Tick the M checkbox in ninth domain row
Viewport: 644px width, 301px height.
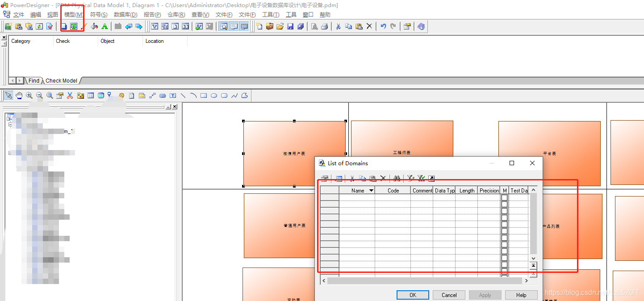(x=504, y=251)
